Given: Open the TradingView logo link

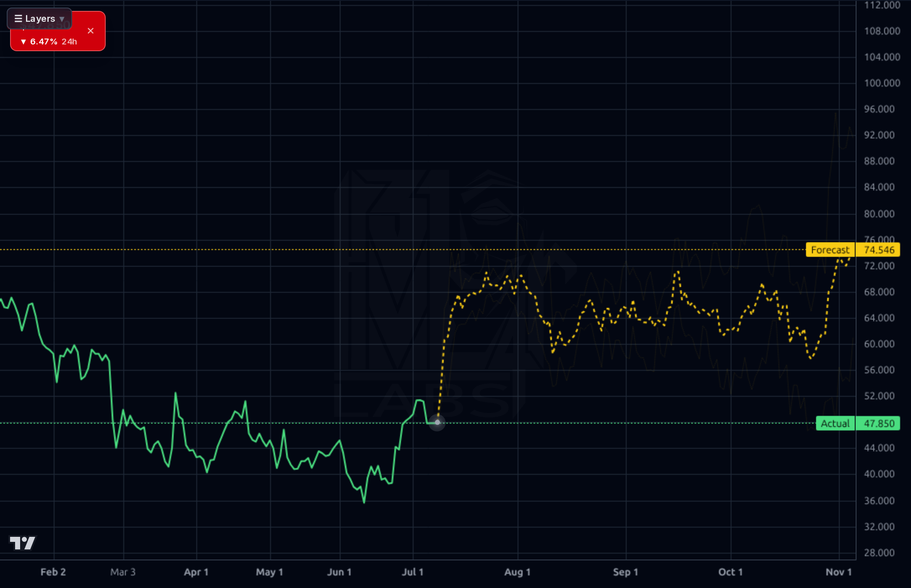Looking at the screenshot, I should coord(23,543).
